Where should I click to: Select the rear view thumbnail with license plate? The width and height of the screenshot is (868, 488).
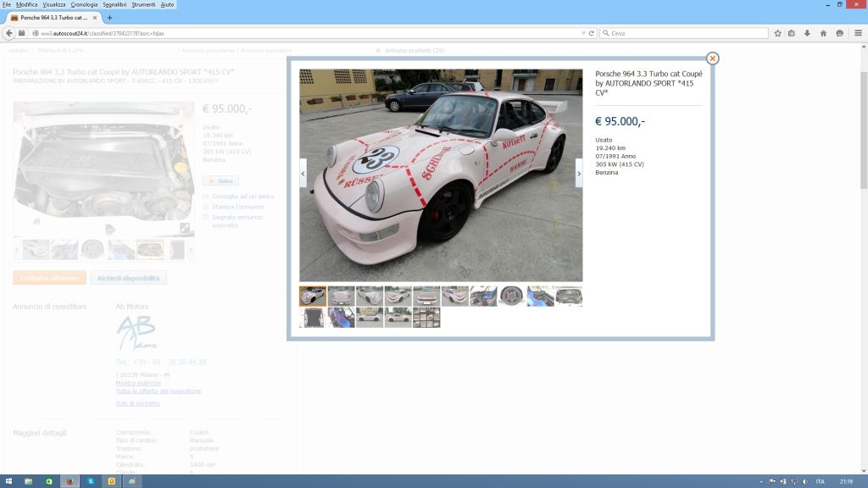[x=426, y=296]
